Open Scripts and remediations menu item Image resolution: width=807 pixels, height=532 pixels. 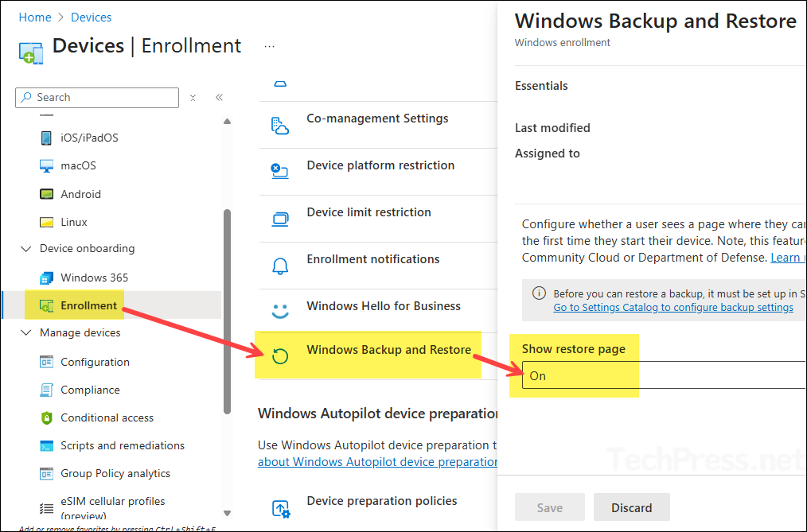click(x=123, y=445)
